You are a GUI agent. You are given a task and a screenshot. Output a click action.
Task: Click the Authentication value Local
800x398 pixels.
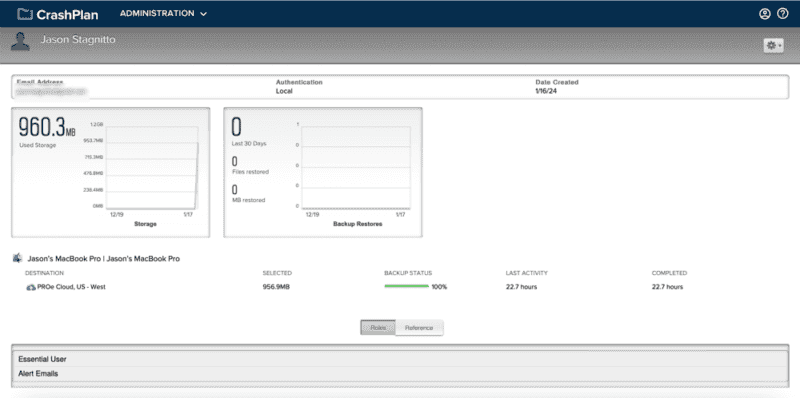284,91
